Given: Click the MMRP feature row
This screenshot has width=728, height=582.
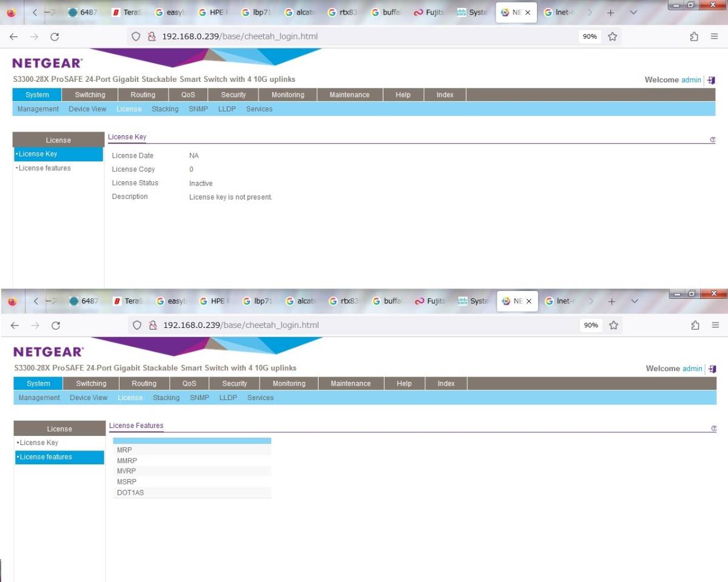Looking at the screenshot, I should click(x=192, y=461).
